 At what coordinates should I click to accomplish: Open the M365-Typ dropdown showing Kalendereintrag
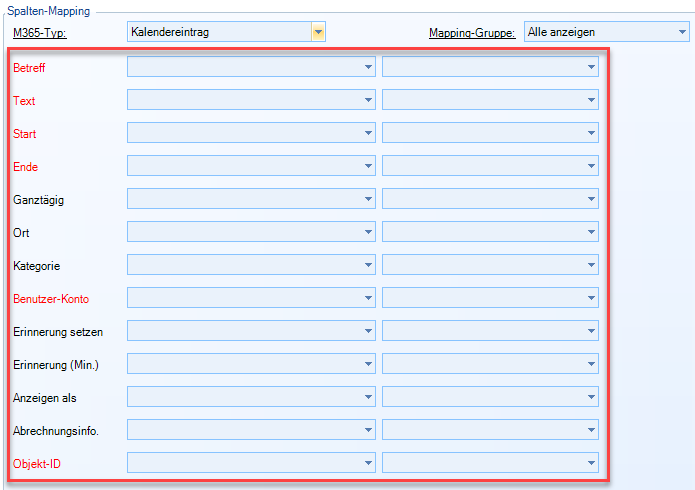(227, 32)
